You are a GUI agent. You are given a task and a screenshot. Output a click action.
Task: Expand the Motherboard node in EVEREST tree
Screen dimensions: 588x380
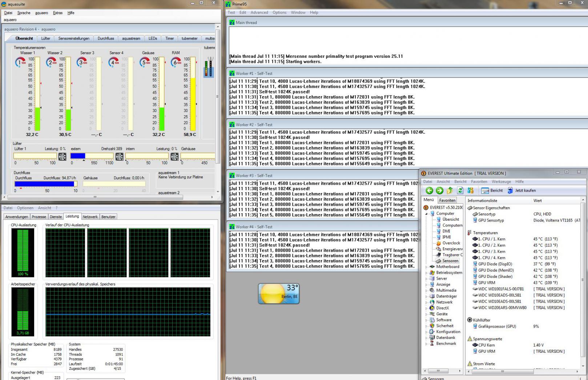point(427,267)
